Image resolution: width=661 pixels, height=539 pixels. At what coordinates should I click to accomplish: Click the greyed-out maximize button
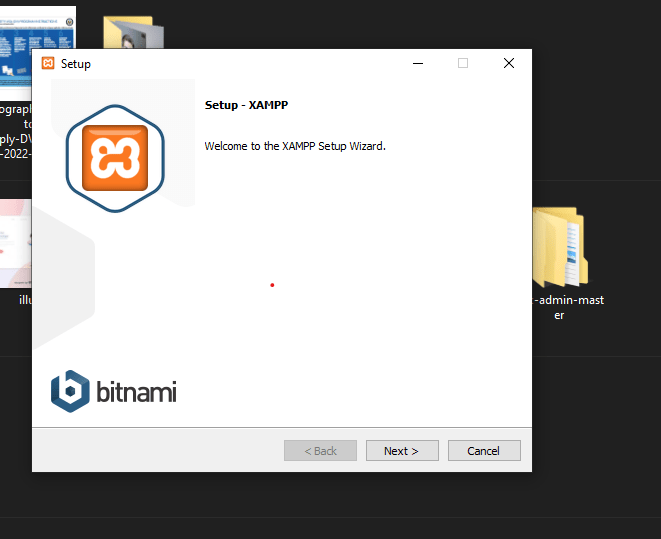pyautogui.click(x=463, y=63)
